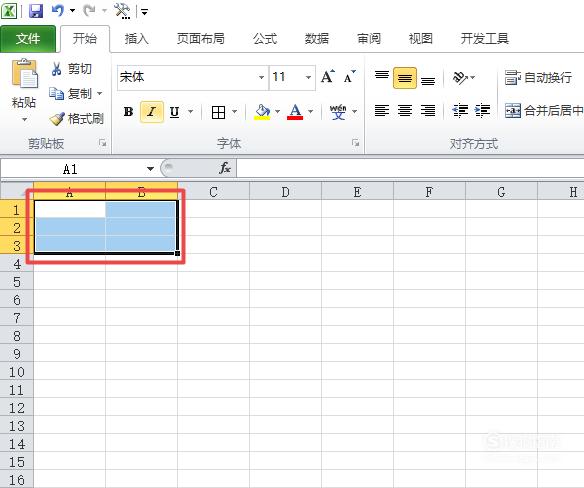The height and width of the screenshot is (488, 584).
Task: Switch to the 数据 tab
Action: pyautogui.click(x=317, y=38)
